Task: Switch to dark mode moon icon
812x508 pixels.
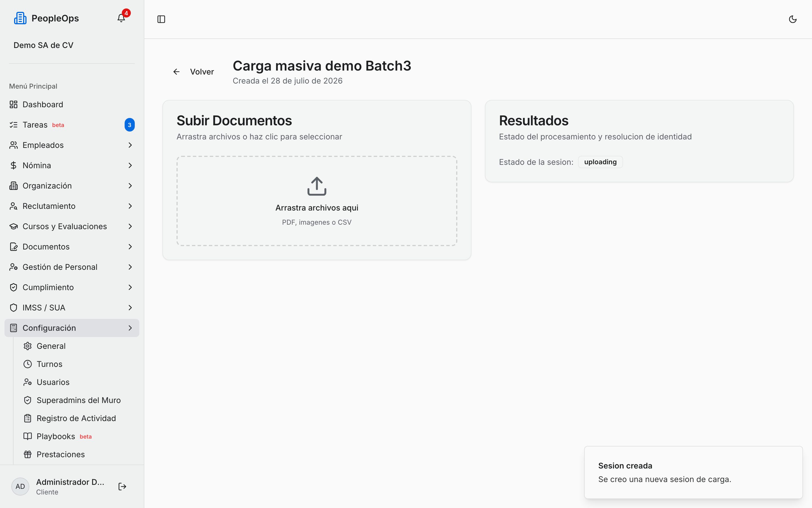Action: point(793,19)
